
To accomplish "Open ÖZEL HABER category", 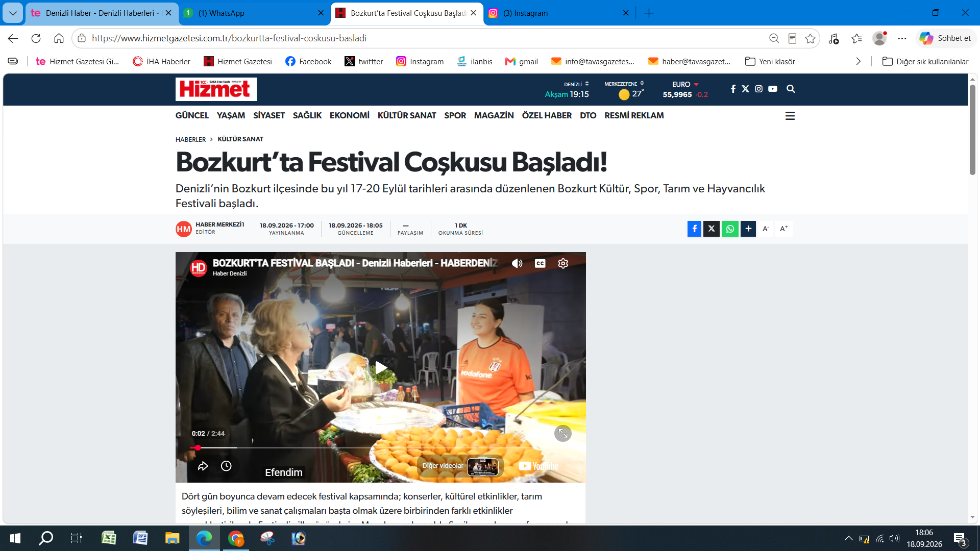I will [547, 115].
